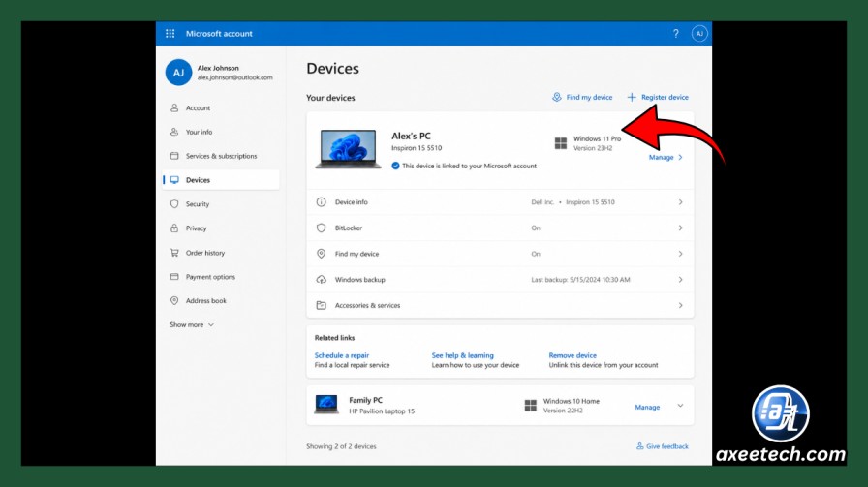868x487 pixels.
Task: Click the Windows logo beside Windows 11 Pro
Action: [561, 144]
